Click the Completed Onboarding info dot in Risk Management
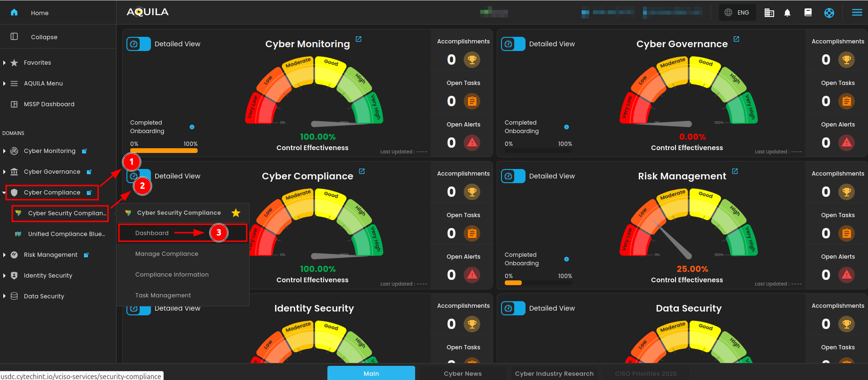 click(x=567, y=259)
